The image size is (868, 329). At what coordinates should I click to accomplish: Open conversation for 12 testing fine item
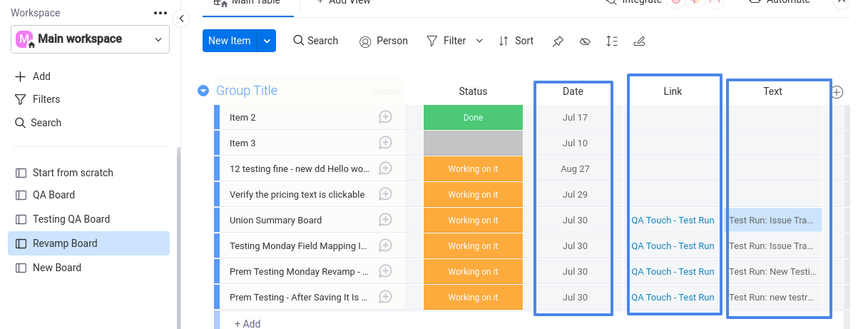click(385, 168)
